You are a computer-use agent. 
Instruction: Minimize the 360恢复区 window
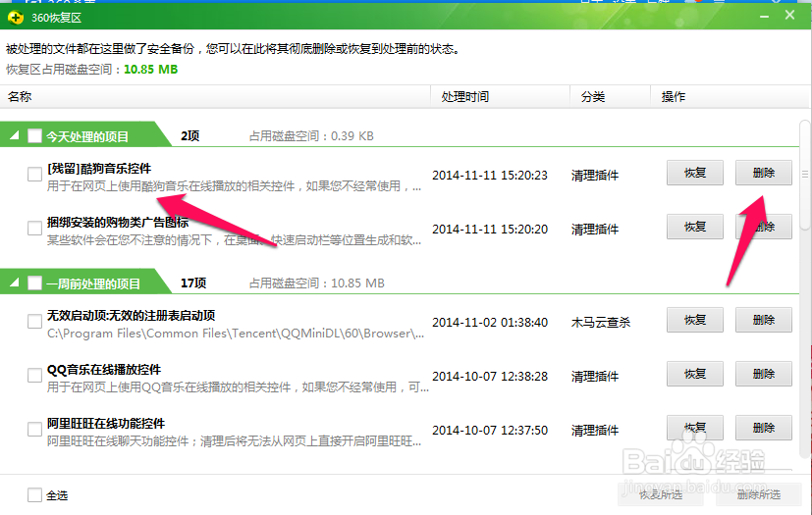pos(764,17)
